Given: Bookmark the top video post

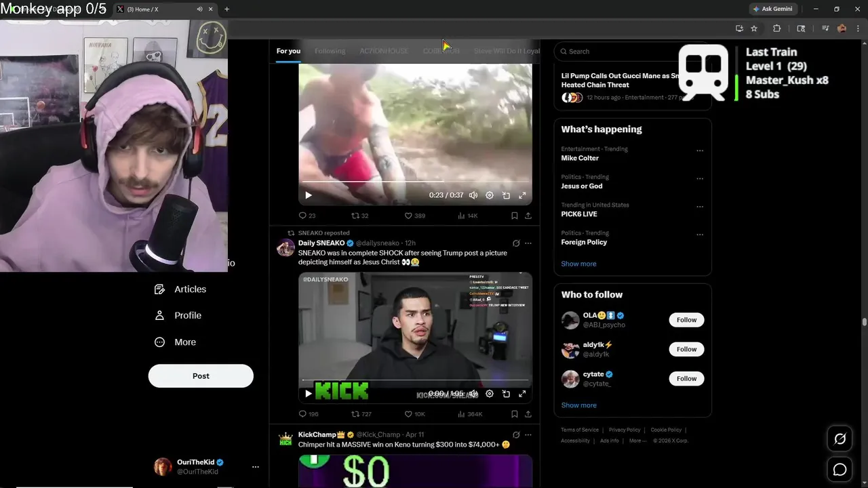Looking at the screenshot, I should pyautogui.click(x=514, y=216).
